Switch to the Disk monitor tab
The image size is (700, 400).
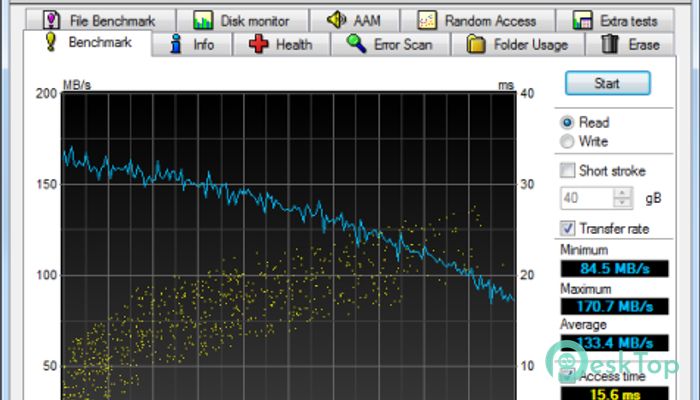click(x=242, y=21)
